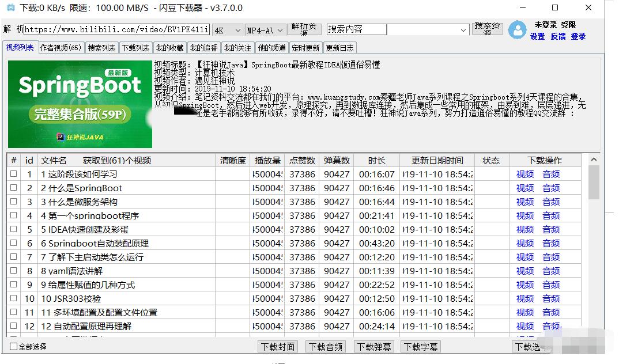Open the 下载列表 tab
This screenshot has width=619, height=364.
click(x=136, y=48)
